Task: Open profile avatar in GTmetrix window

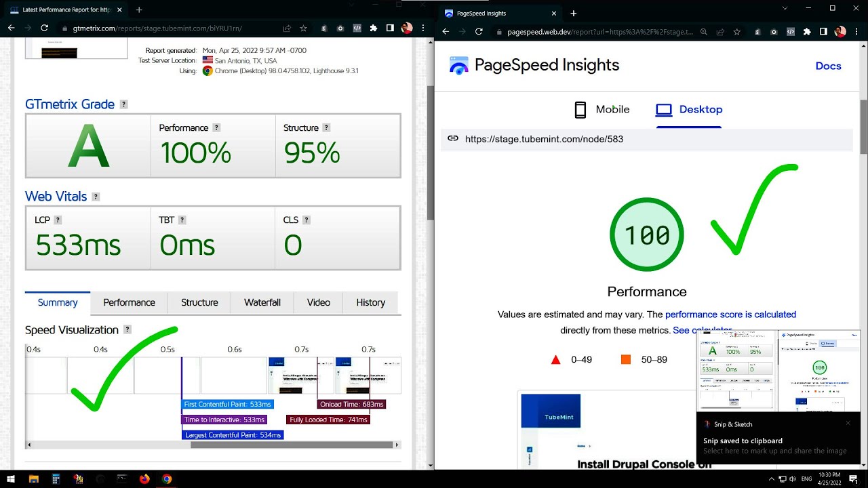Action: tap(406, 28)
